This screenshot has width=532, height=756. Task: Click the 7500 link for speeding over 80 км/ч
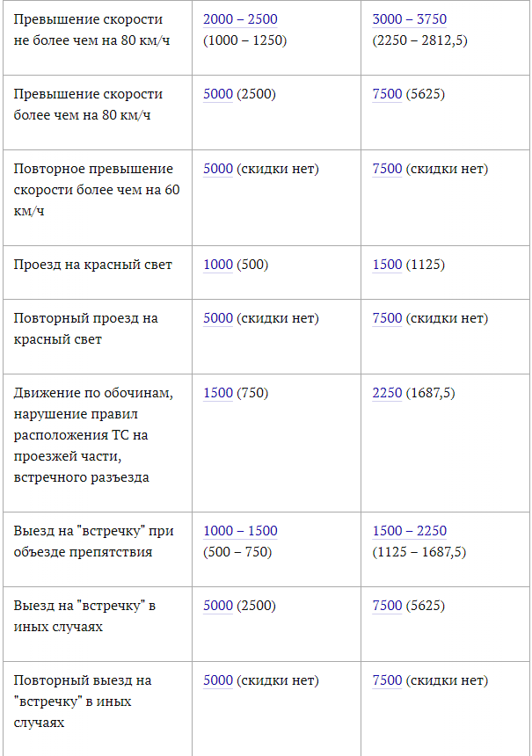click(x=387, y=94)
